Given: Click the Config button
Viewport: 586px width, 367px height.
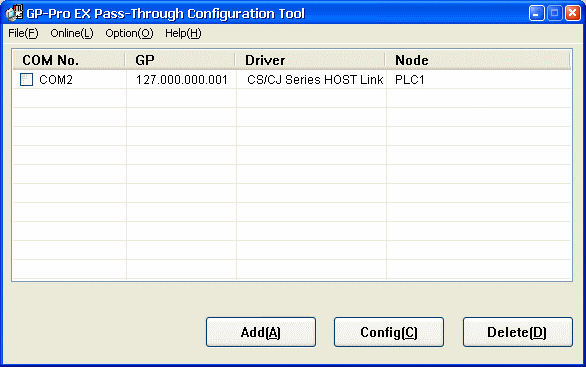Looking at the screenshot, I should point(389,332).
